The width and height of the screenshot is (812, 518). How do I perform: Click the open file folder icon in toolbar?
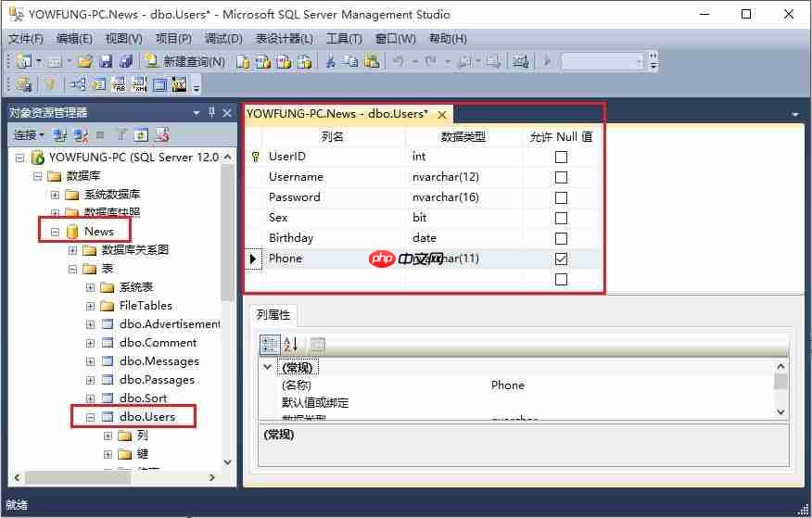point(85,61)
